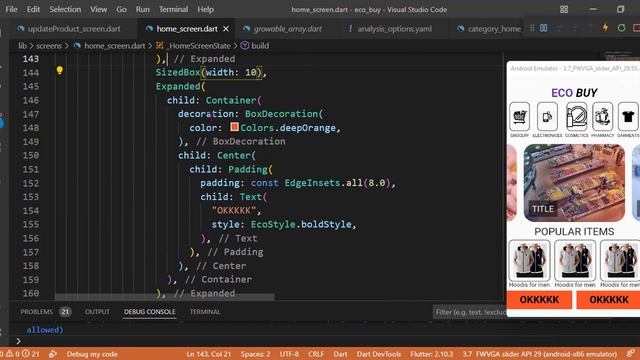Click 'Ln 143, Col 21' in status bar

click(x=209, y=354)
